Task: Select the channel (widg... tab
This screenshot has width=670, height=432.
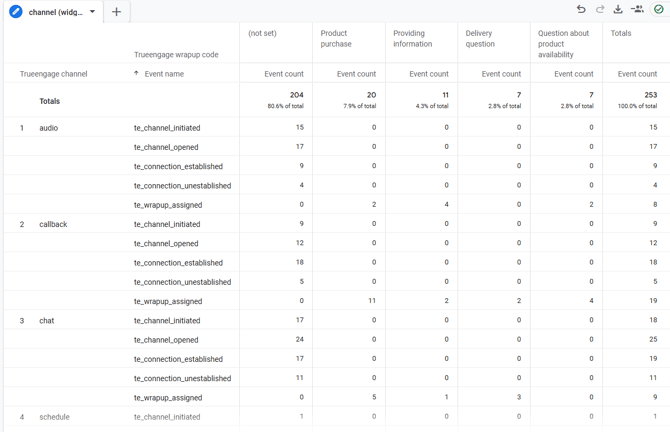Action: coord(57,12)
